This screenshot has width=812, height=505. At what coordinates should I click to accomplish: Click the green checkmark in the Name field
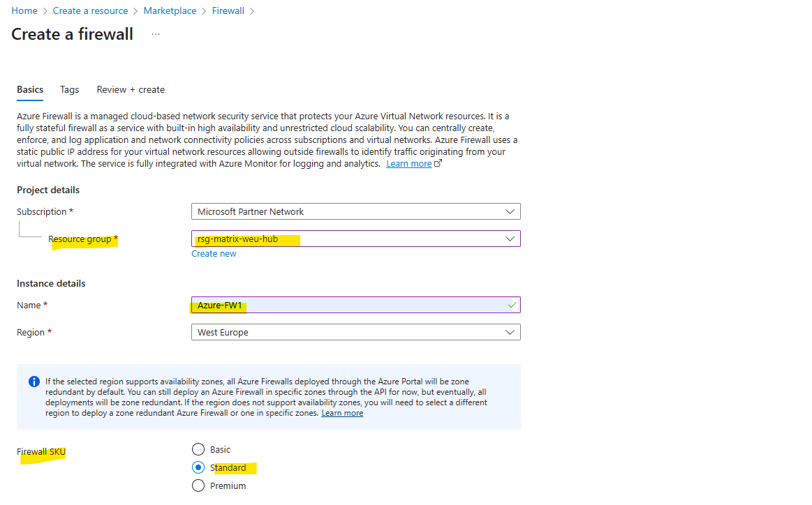512,306
